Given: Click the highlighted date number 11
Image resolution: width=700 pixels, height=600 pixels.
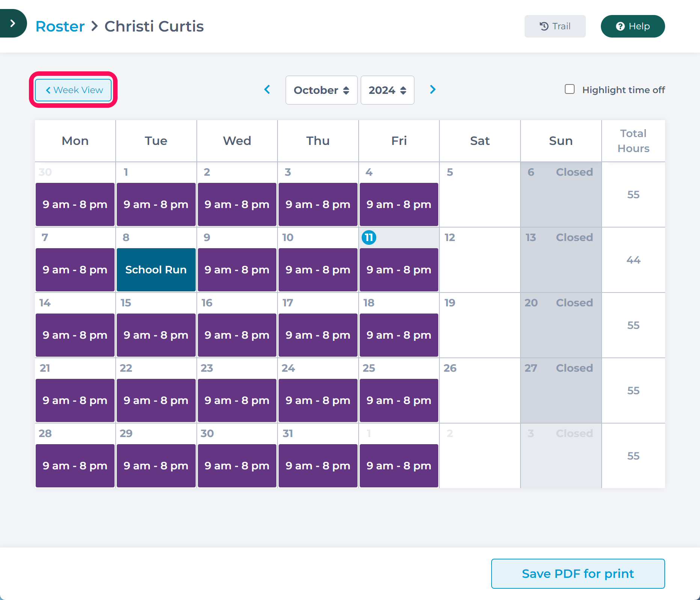Looking at the screenshot, I should click(369, 237).
